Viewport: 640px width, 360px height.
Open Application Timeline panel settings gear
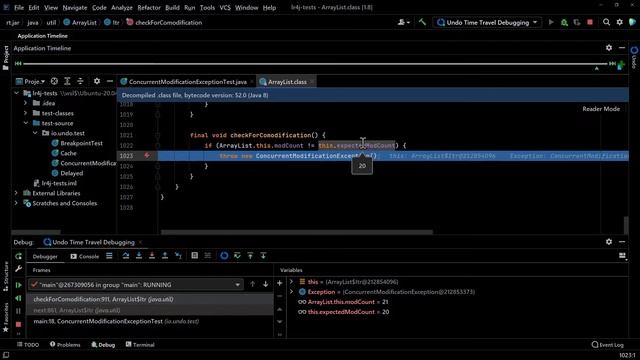coord(609,48)
